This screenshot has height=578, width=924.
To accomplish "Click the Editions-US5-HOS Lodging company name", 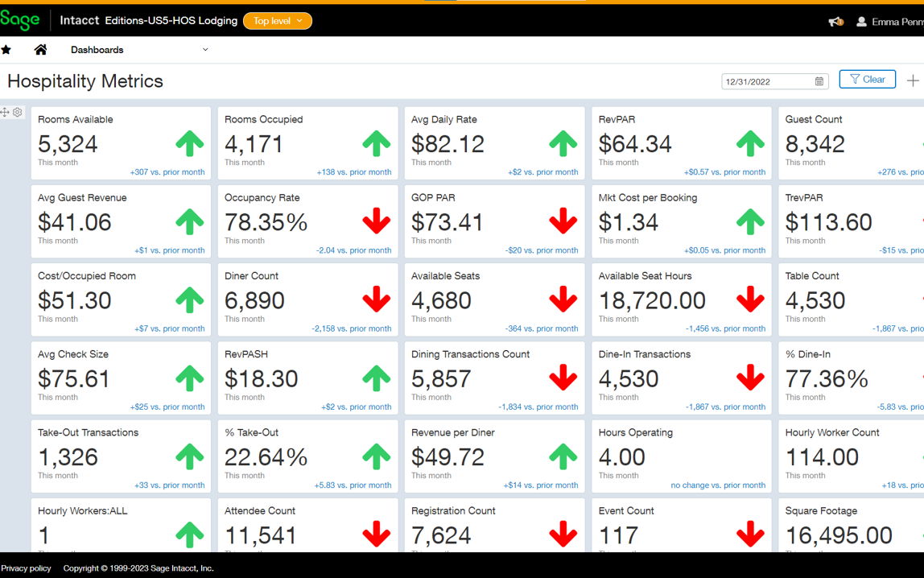I will coord(171,21).
